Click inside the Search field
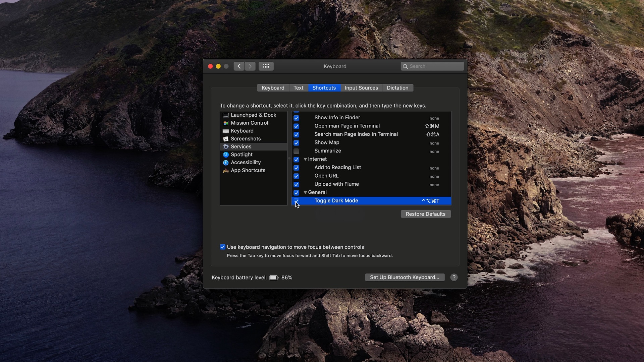The height and width of the screenshot is (362, 644). tap(433, 66)
